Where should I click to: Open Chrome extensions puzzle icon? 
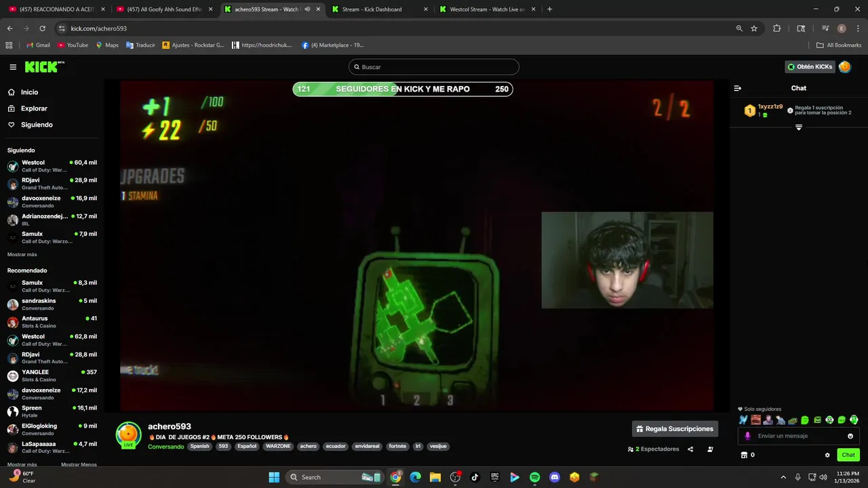coord(777,28)
